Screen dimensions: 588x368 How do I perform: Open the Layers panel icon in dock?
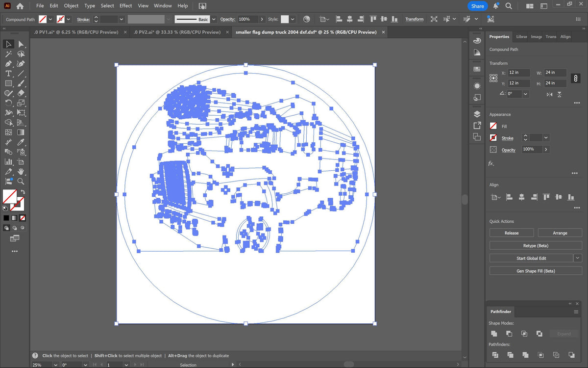click(x=477, y=114)
